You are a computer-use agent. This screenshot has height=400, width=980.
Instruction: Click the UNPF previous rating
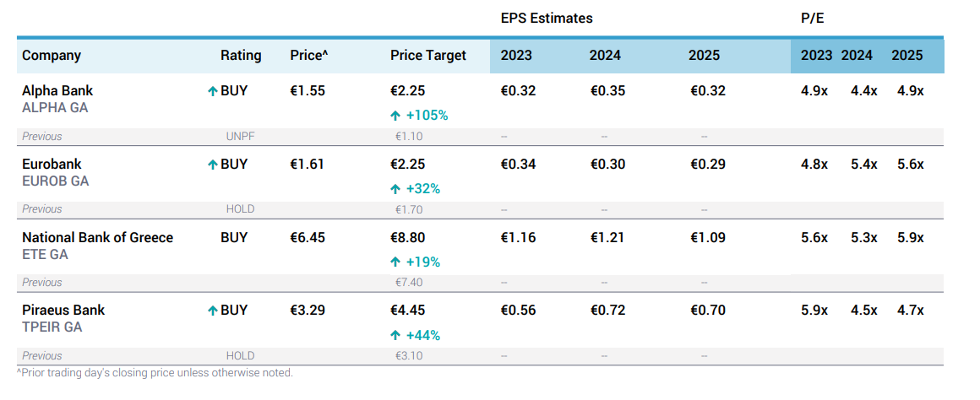tap(240, 136)
